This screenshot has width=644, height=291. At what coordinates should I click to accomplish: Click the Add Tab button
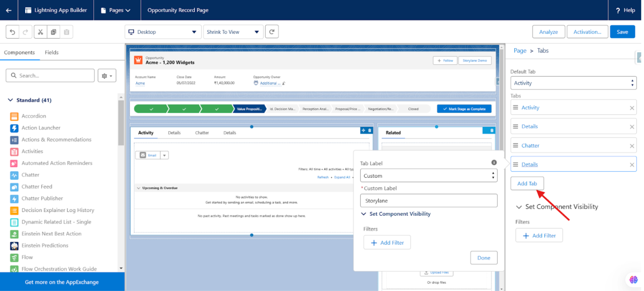(527, 184)
